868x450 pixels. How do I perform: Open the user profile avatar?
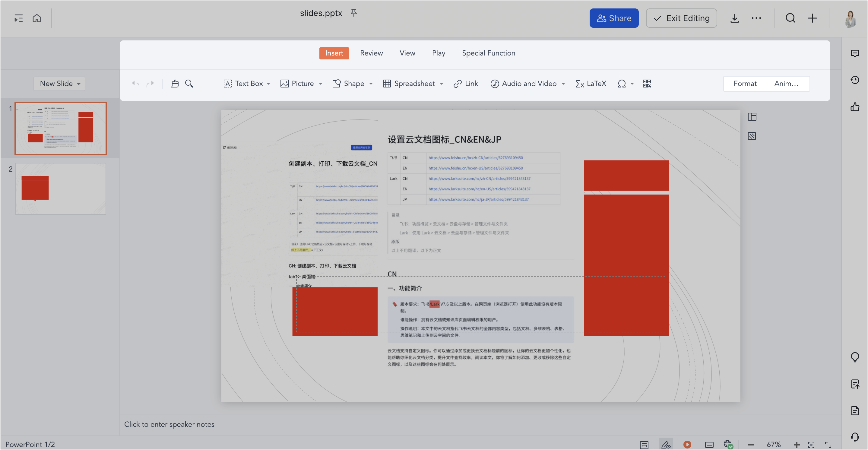pyautogui.click(x=850, y=18)
